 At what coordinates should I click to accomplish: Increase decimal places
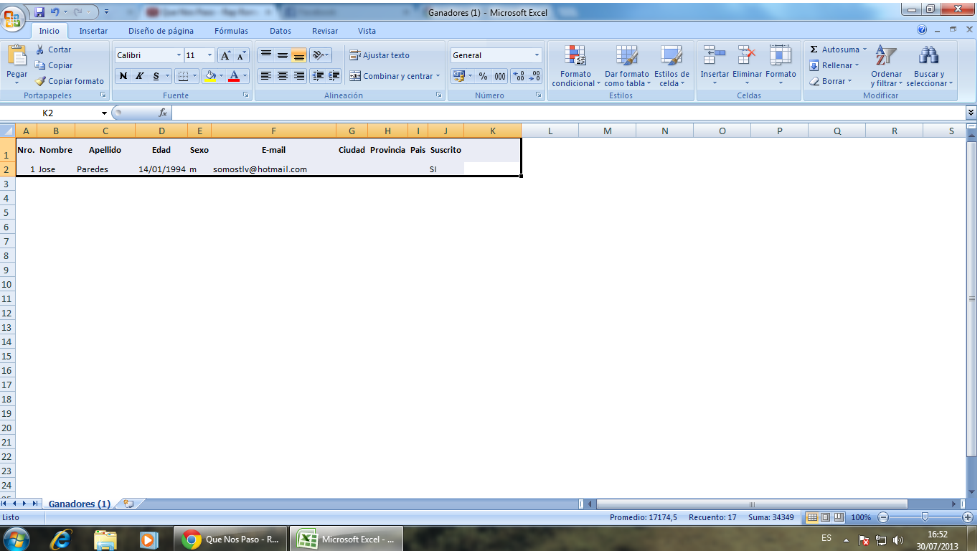[519, 76]
